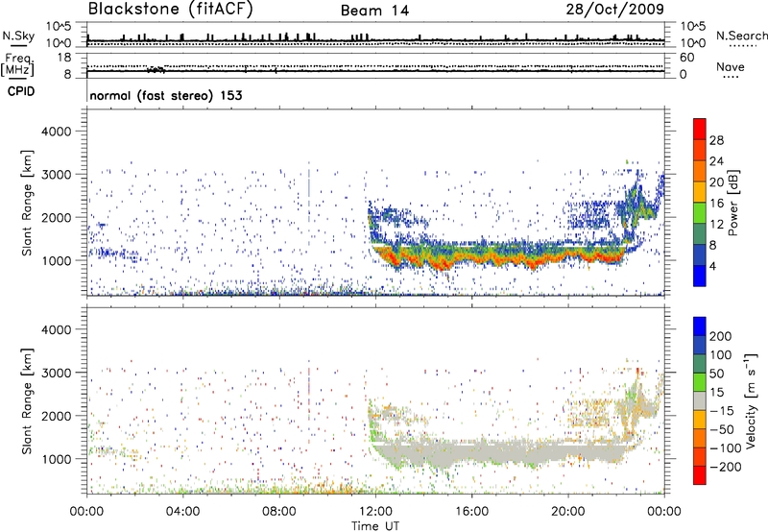Click the '60' Nave axis tick label
Viewport: 768px width, 532px height.
click(686, 58)
